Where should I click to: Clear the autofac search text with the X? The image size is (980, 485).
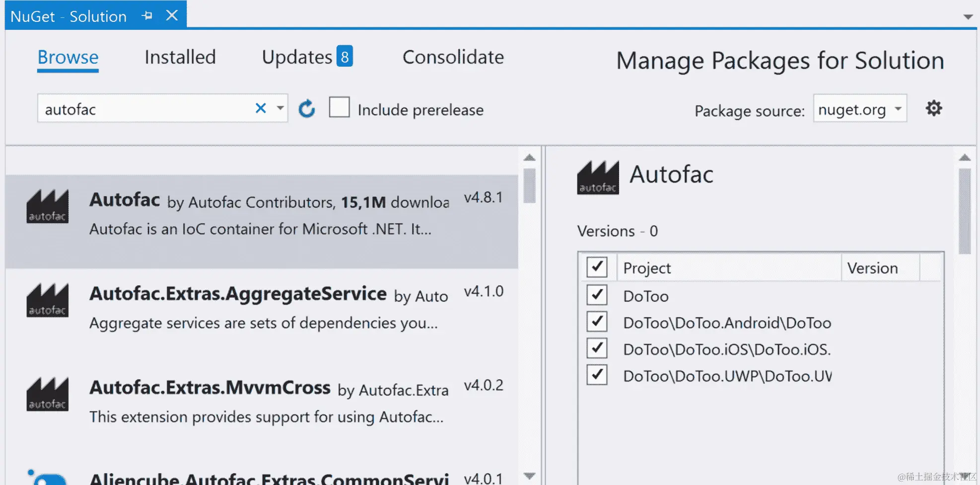[261, 108]
